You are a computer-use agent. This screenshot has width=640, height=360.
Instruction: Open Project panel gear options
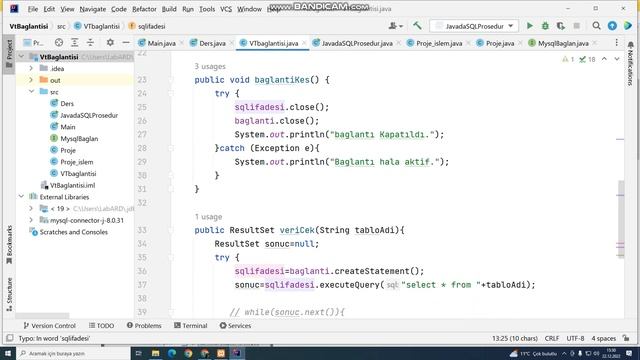[110, 42]
